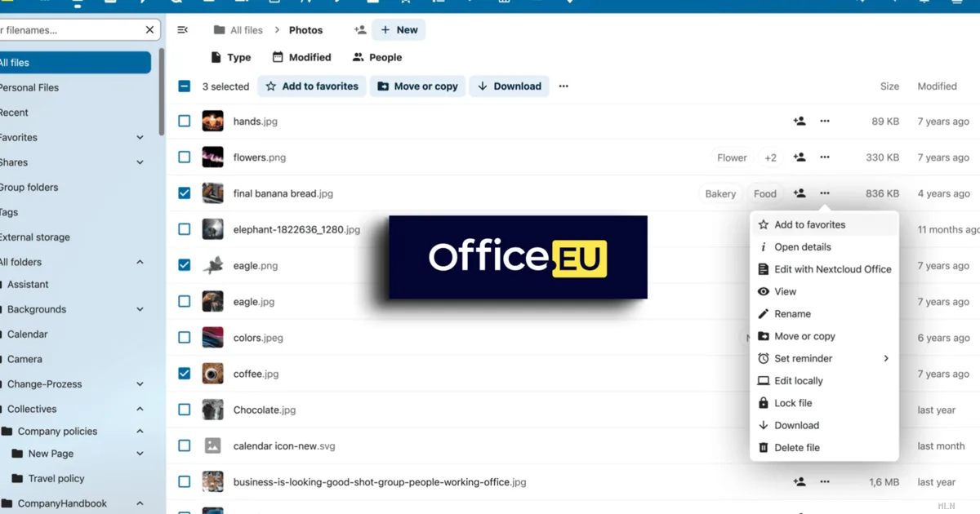Open more bulk actions next to Download
Screen dimensions: 980x514
pyautogui.click(x=563, y=86)
